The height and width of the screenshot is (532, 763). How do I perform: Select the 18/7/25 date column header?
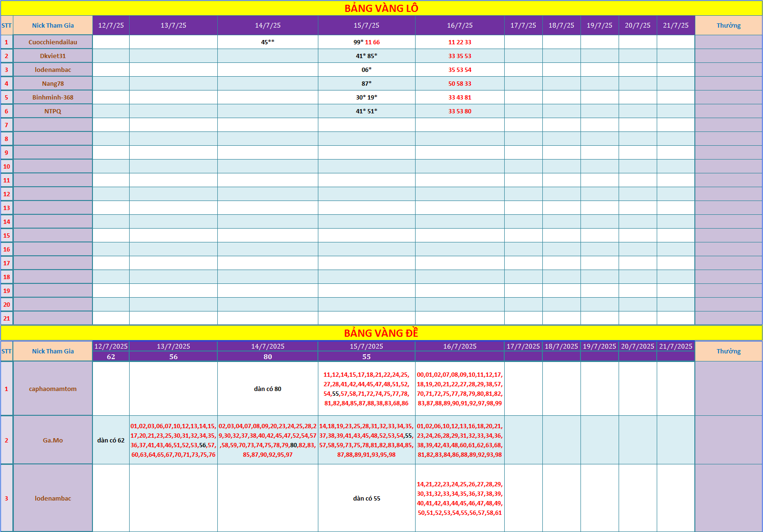click(561, 25)
